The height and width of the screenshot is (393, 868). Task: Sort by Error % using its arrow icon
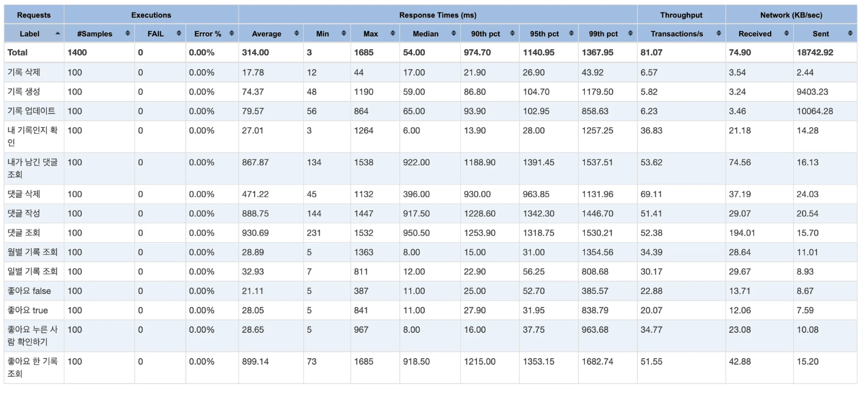point(232,33)
